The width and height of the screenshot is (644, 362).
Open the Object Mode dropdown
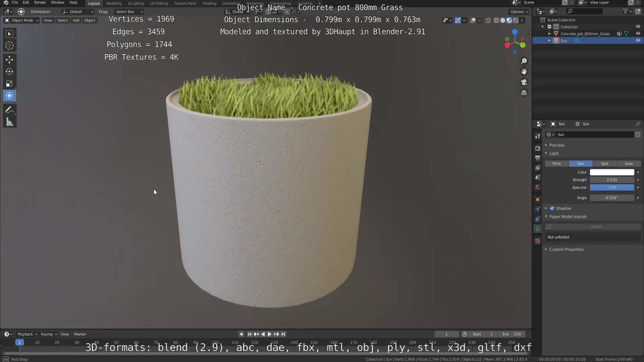(21, 20)
